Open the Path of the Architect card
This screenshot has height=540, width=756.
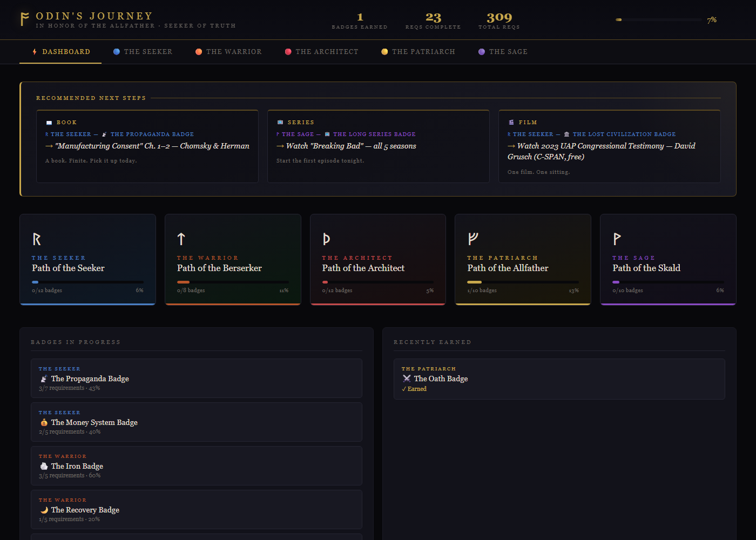pyautogui.click(x=378, y=260)
